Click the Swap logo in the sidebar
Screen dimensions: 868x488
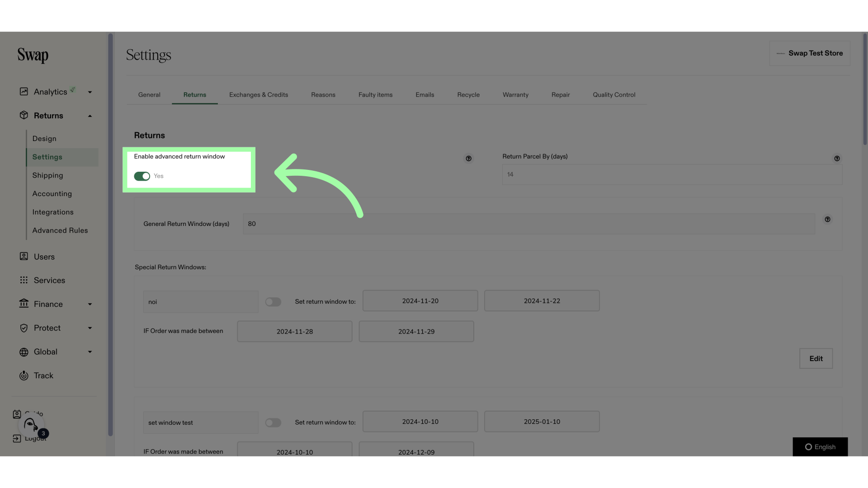(x=33, y=55)
